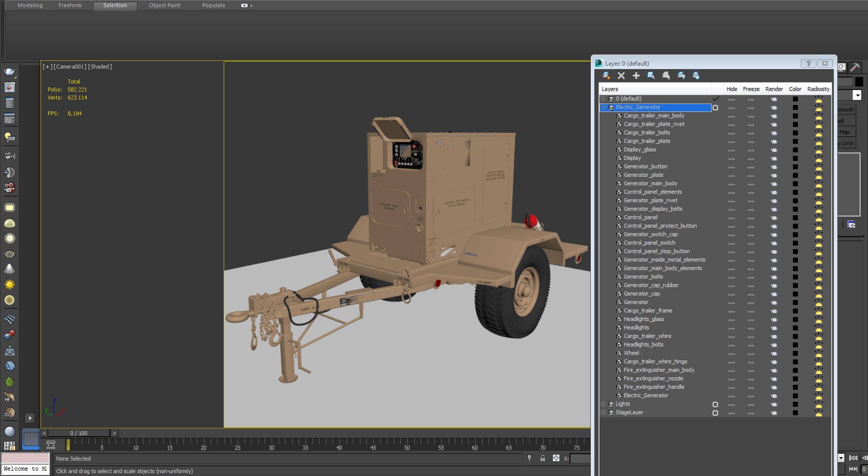The width and height of the screenshot is (868, 476).
Task: Toggle Radiosity for Wheel row
Action: 818,353
